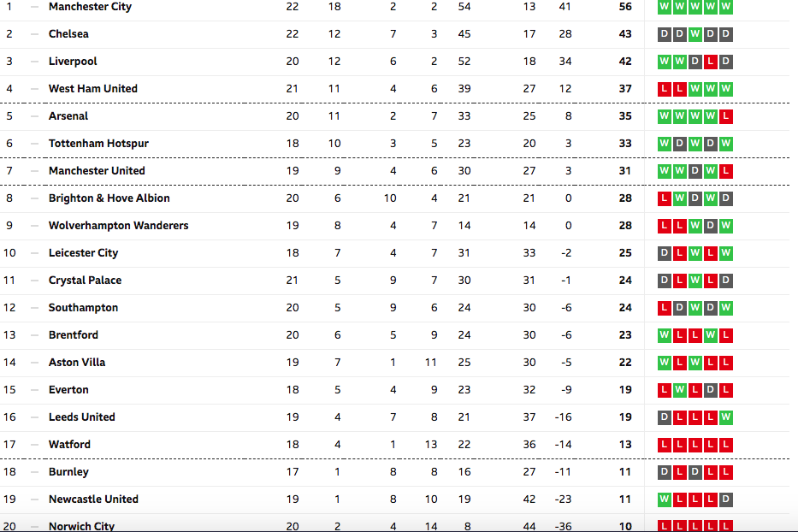Click Manchester City's 56 points value

click(625, 7)
